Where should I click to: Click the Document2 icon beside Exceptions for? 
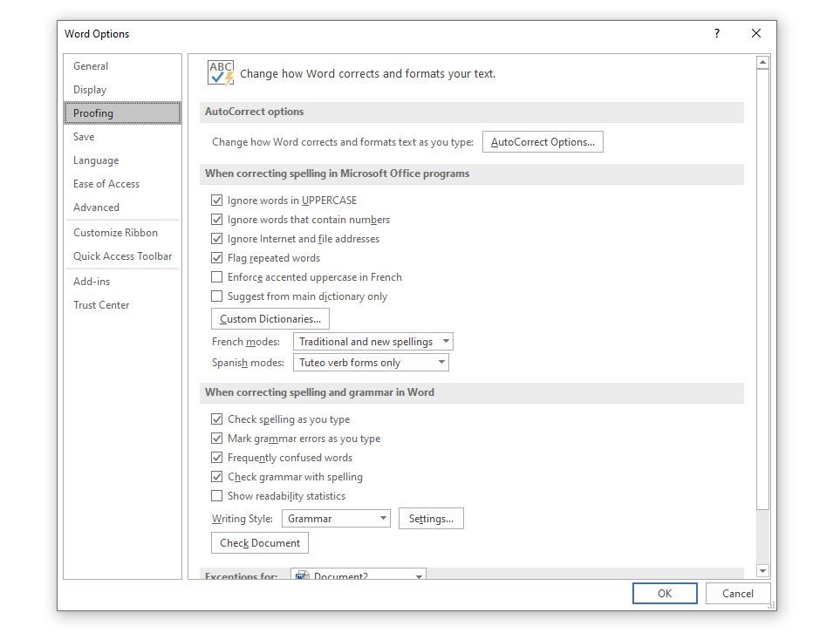300,576
